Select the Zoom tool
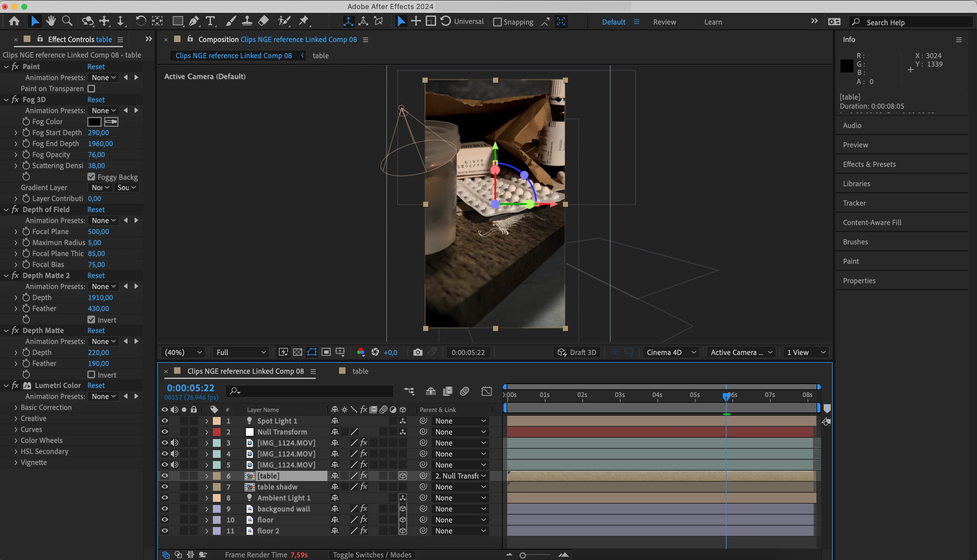 tap(67, 21)
